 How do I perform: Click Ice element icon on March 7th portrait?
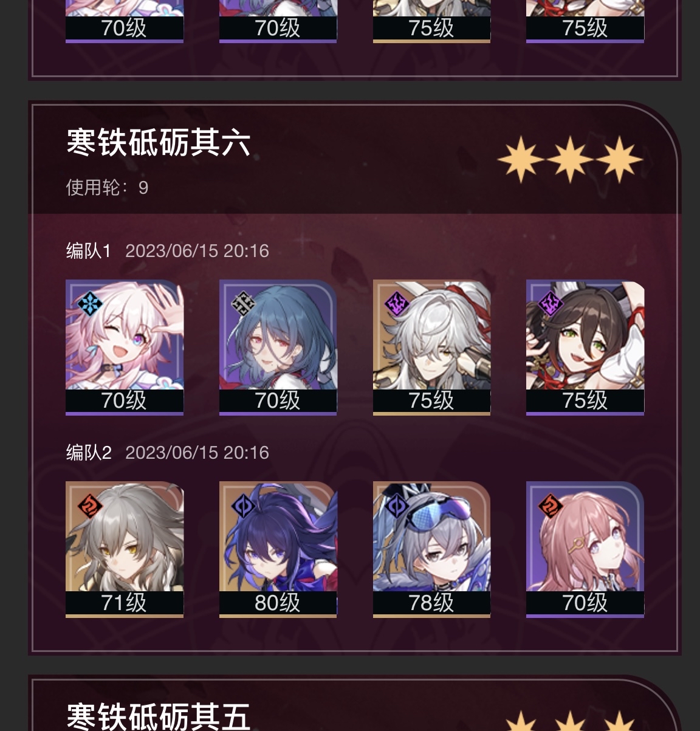tap(90, 303)
